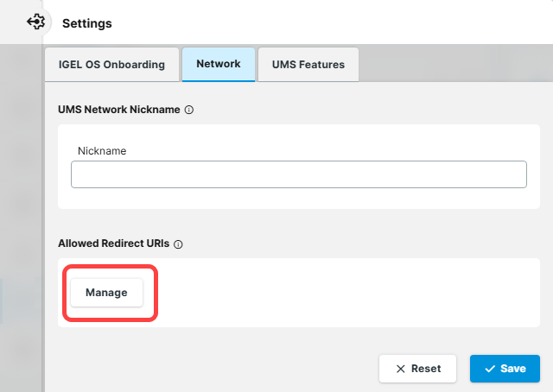Click the Reset button text
This screenshot has width=553, height=392.
(426, 369)
